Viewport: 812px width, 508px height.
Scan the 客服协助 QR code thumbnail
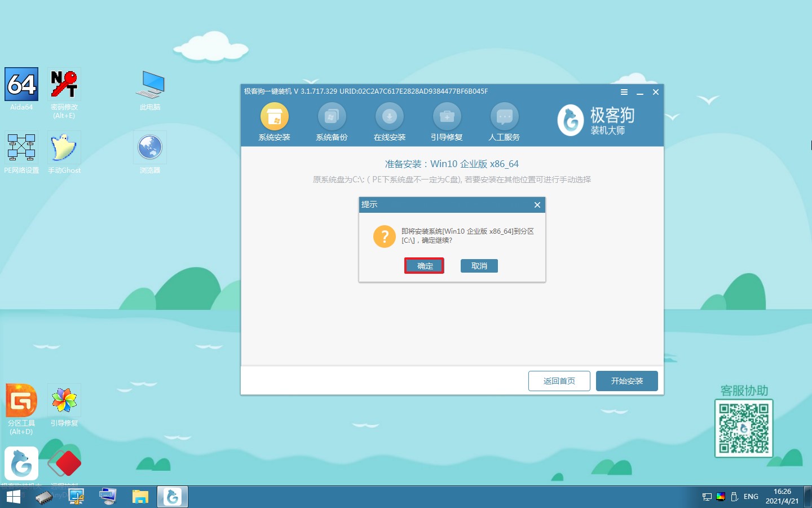click(x=744, y=428)
